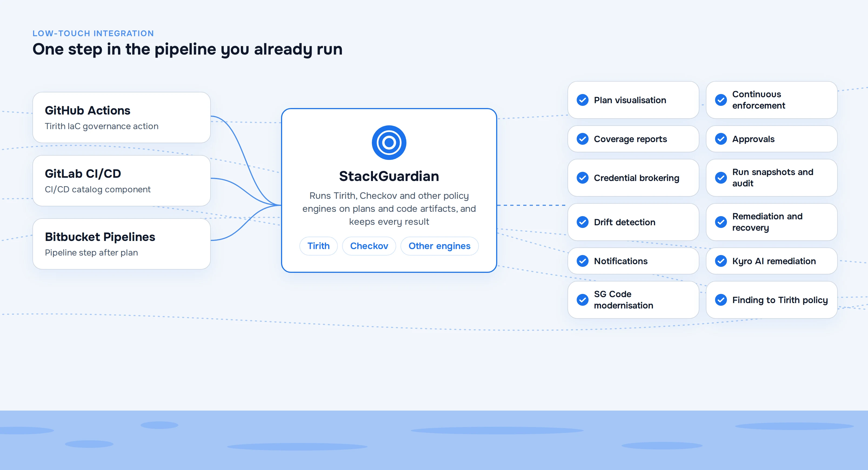Click the LOW-TOUCH INTEGRATION label
Image resolution: width=868 pixels, height=470 pixels.
point(93,33)
